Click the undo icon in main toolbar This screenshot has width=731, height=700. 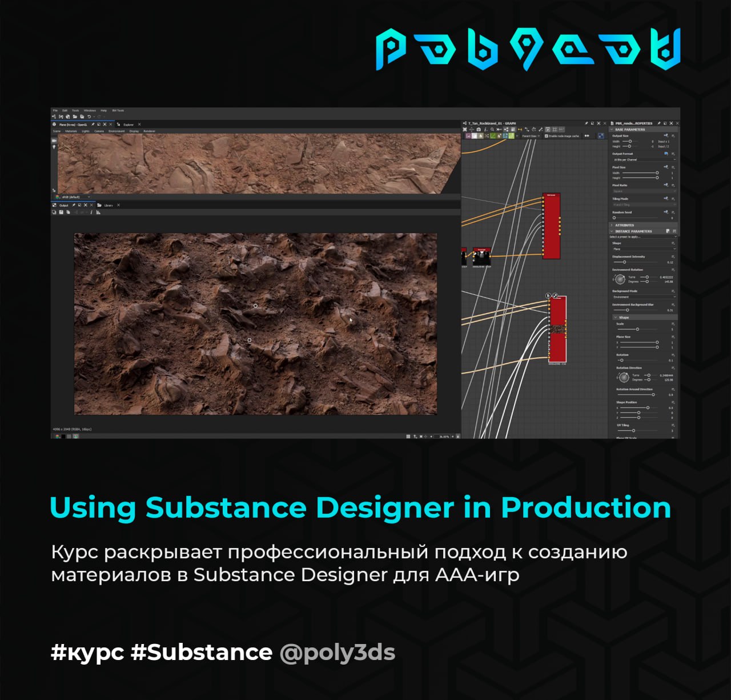[x=89, y=117]
